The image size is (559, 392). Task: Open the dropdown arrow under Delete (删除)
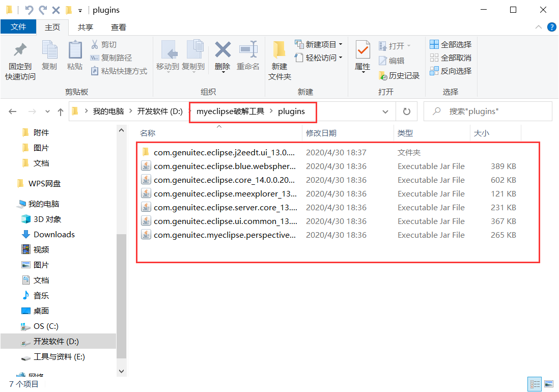pos(223,72)
